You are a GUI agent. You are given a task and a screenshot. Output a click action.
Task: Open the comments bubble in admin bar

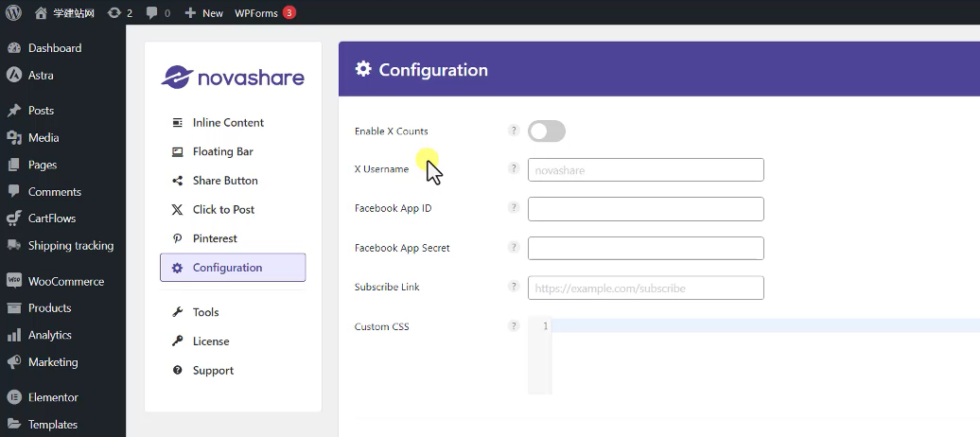pos(158,13)
